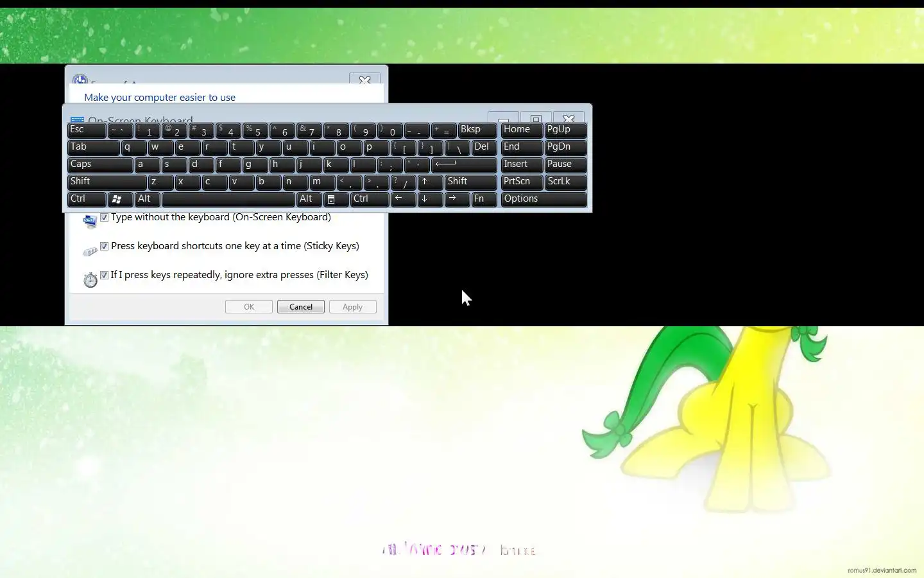Click the Pause key
The height and width of the screenshot is (578, 924).
point(565,165)
